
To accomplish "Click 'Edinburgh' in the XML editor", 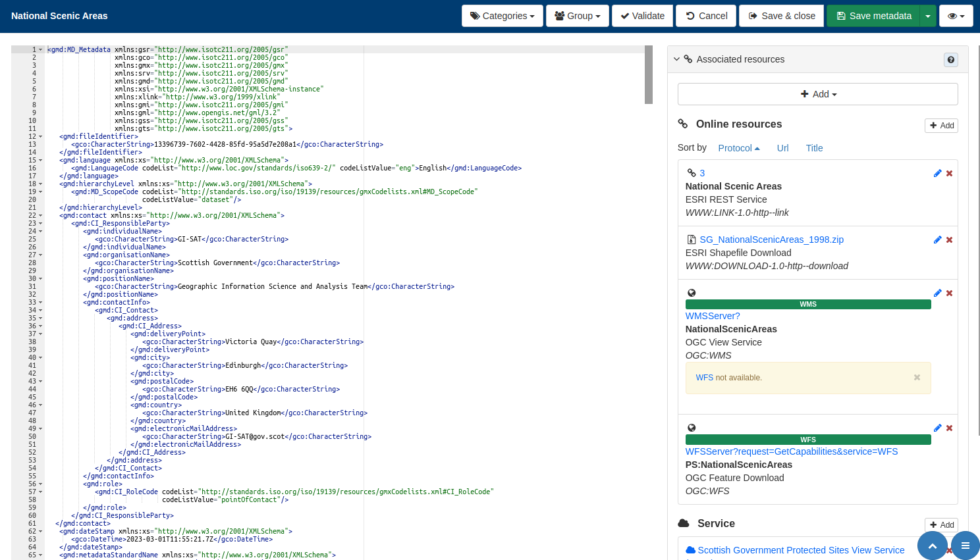I will coord(243,365).
